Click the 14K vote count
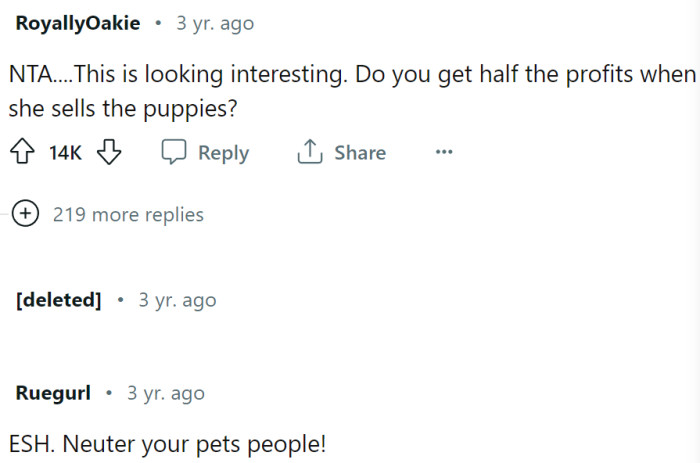This screenshot has width=700, height=463. (x=66, y=153)
